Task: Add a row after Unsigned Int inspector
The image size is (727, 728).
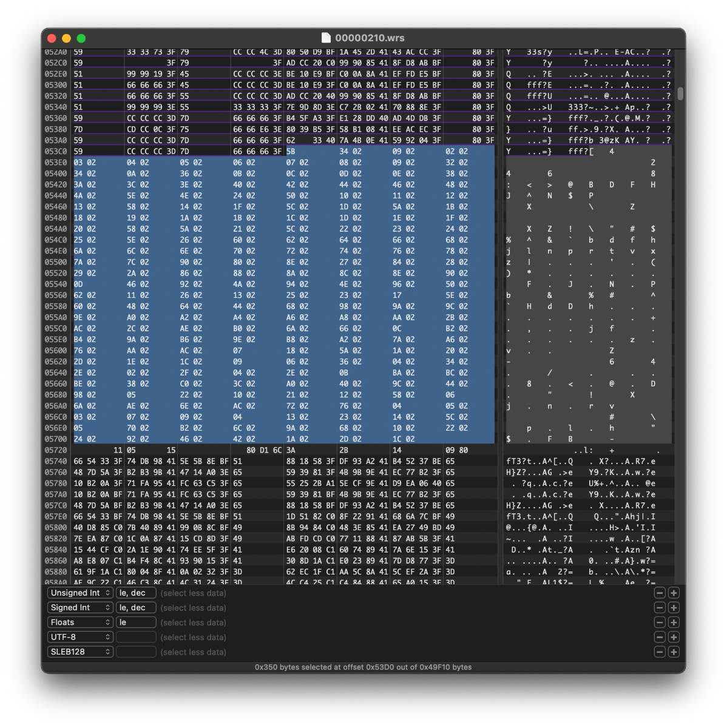Action: click(674, 593)
